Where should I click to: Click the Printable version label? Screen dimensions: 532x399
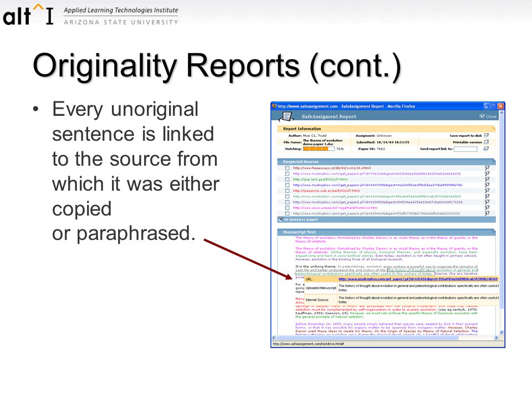click(x=467, y=142)
